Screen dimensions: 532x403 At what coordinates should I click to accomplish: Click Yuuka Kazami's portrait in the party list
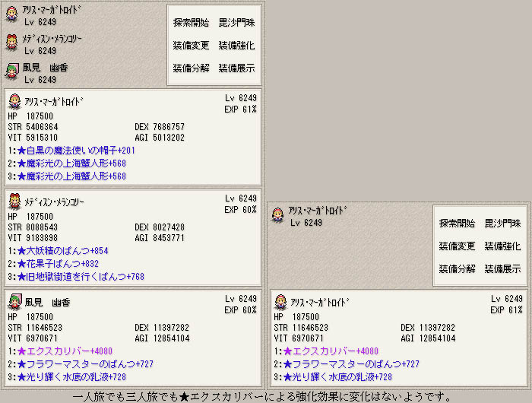(11, 70)
